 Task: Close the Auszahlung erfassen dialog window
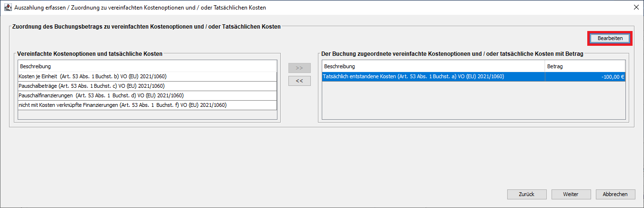[636, 7]
